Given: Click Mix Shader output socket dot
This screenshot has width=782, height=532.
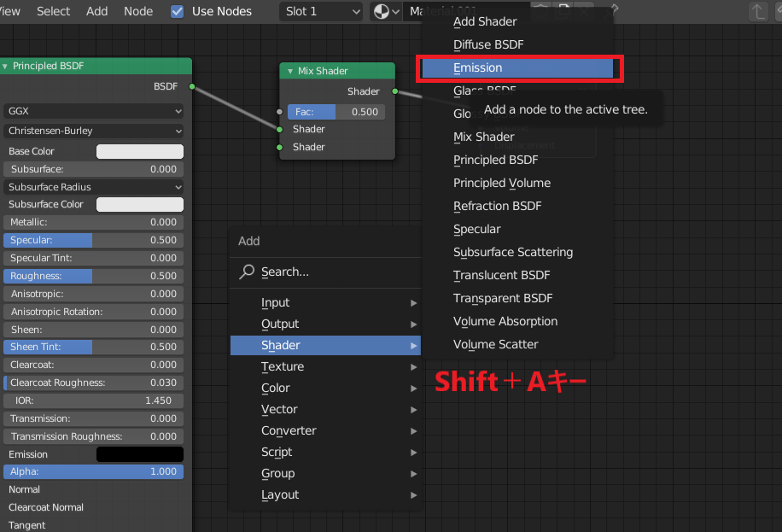Looking at the screenshot, I should coord(395,91).
